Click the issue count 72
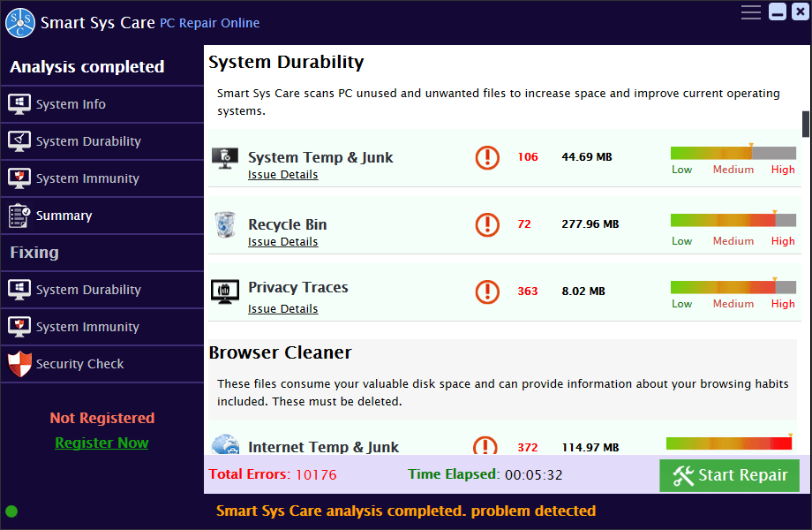Viewport: 812px width, 530px height. (524, 223)
